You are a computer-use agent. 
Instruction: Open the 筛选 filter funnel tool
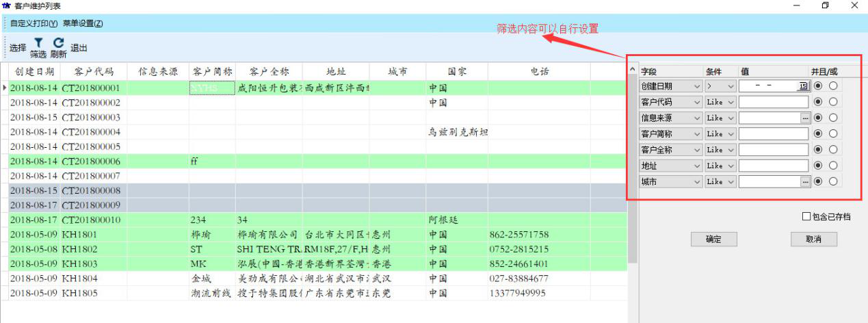coord(38,48)
